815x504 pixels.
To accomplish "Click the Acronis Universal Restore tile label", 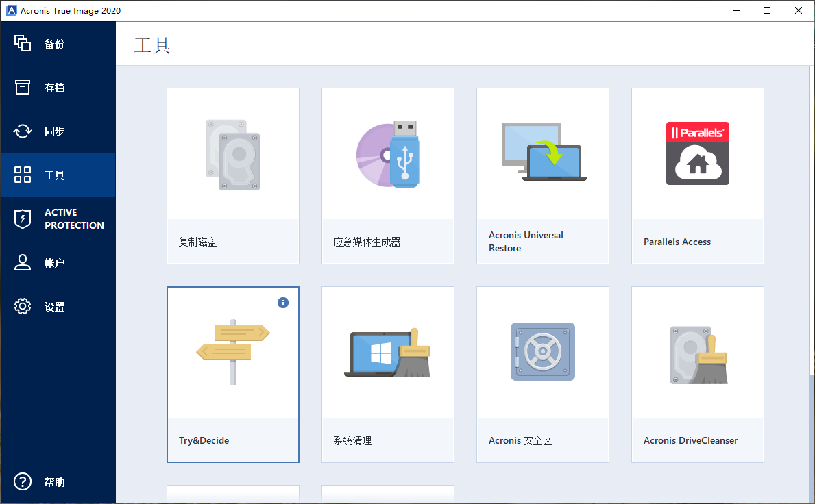I will 526,241.
